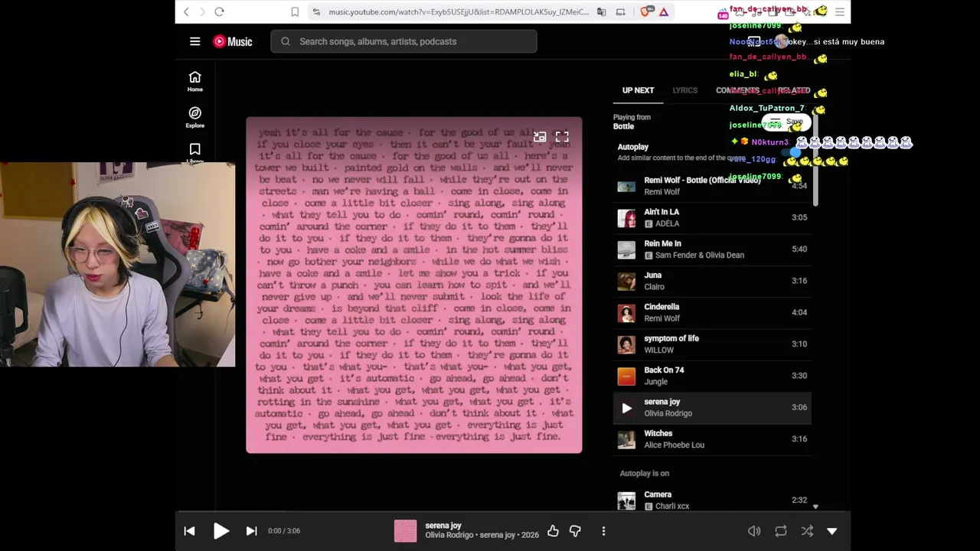Mute the volume
Image resolution: width=980 pixels, height=551 pixels.
[754, 531]
